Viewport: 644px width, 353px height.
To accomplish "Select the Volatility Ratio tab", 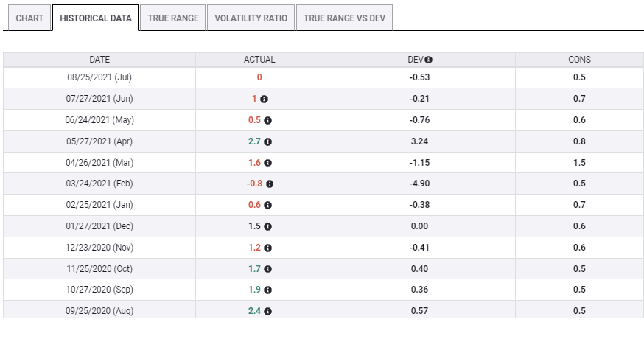I will (x=251, y=18).
